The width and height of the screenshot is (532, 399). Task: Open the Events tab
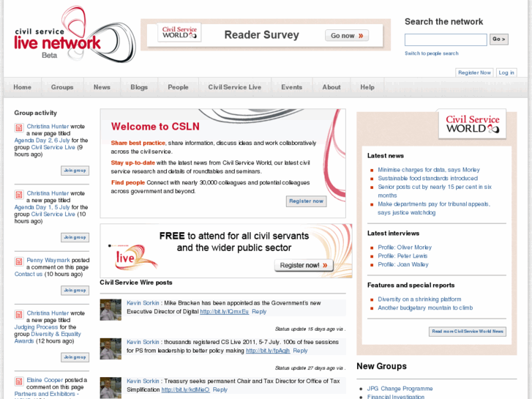(291, 87)
